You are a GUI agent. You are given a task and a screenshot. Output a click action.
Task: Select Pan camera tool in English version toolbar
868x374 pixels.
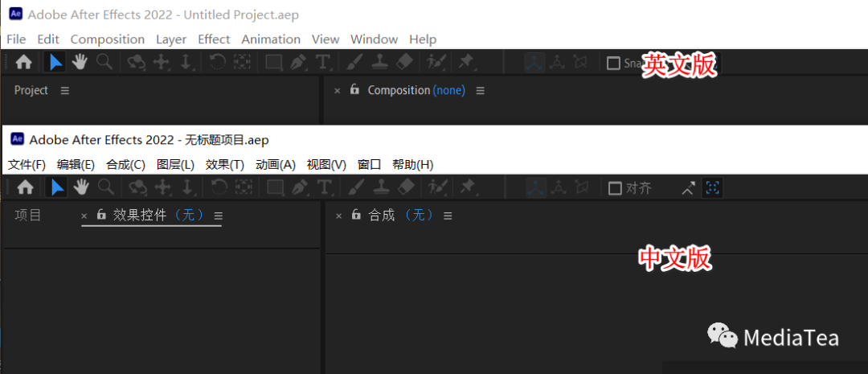(x=161, y=63)
